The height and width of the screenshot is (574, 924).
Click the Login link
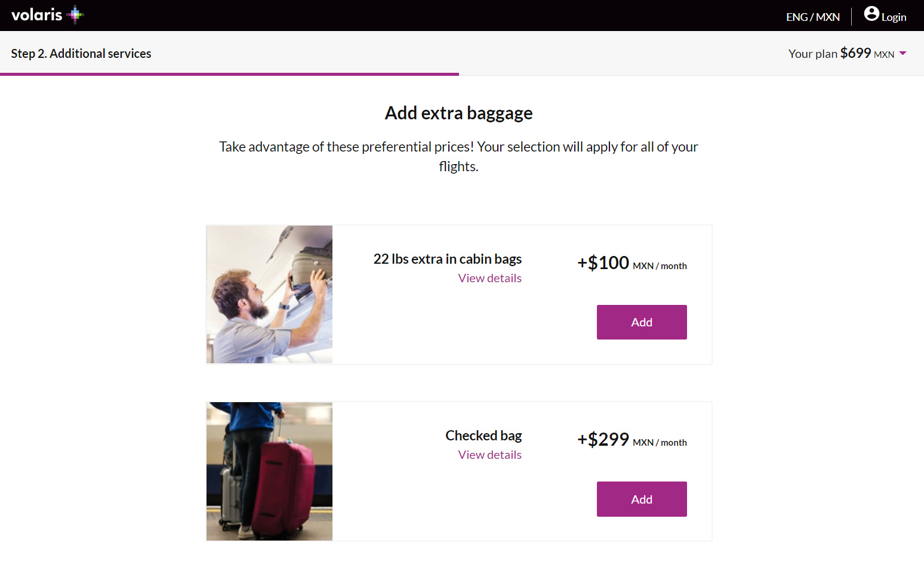[894, 17]
